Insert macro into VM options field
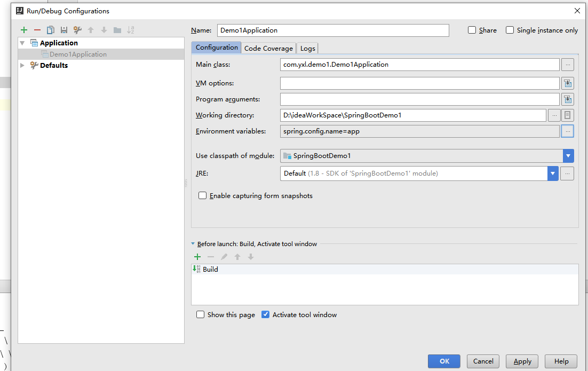This screenshot has width=588, height=371. [568, 83]
